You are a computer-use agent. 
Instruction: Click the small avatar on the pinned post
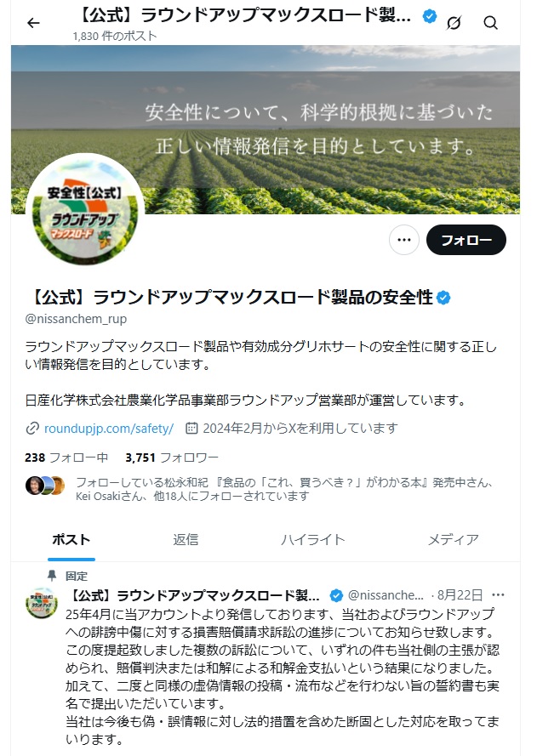pyautogui.click(x=42, y=603)
